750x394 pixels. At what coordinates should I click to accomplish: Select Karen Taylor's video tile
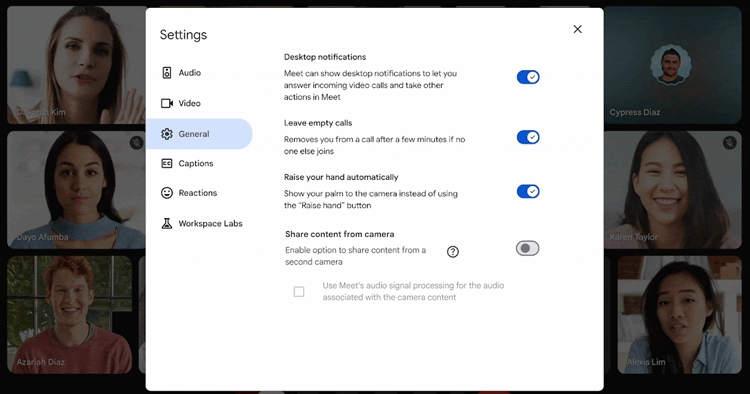(673, 190)
